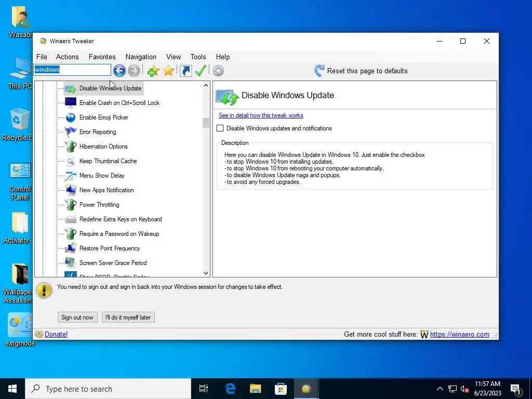This screenshot has height=399, width=532.
Task: Open the Navigation menu
Action: [x=141, y=57]
